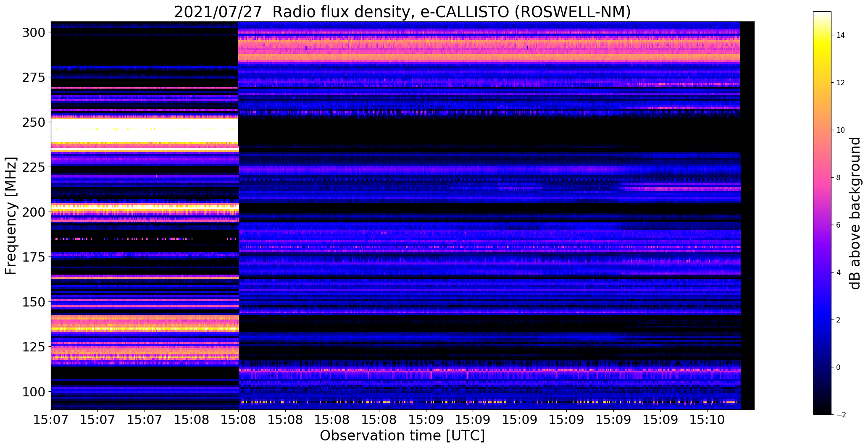Screen dimensions: 868x448
Task: Click the spectrogram heatmap plot area
Action: point(402,215)
